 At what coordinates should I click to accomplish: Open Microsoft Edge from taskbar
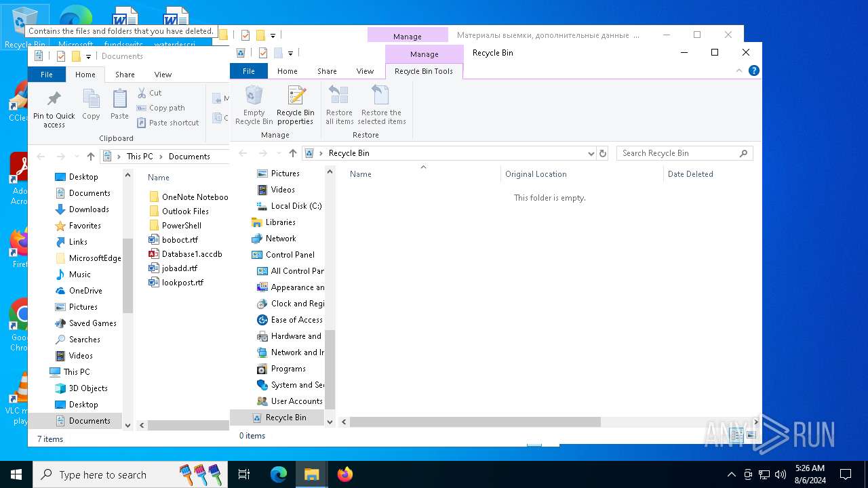pos(279,474)
